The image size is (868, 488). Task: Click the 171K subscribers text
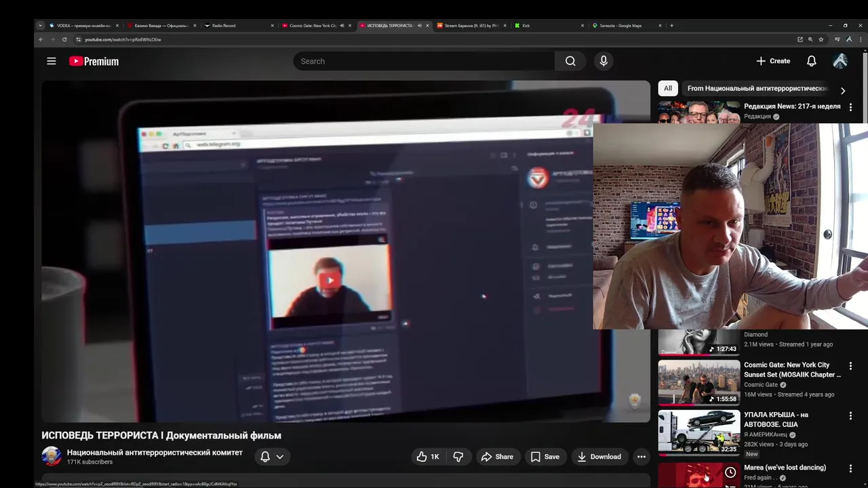tap(90, 462)
